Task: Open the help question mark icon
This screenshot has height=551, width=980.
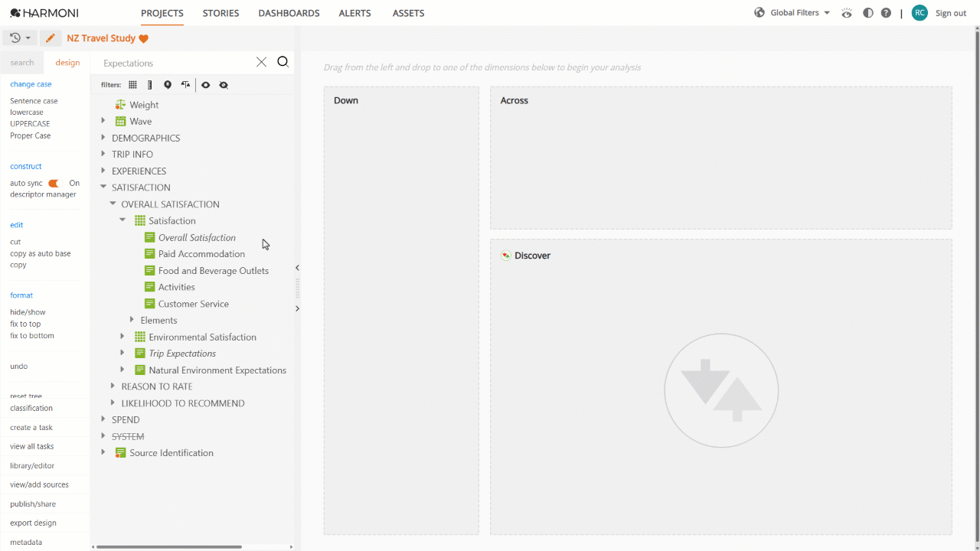Action: (x=886, y=13)
